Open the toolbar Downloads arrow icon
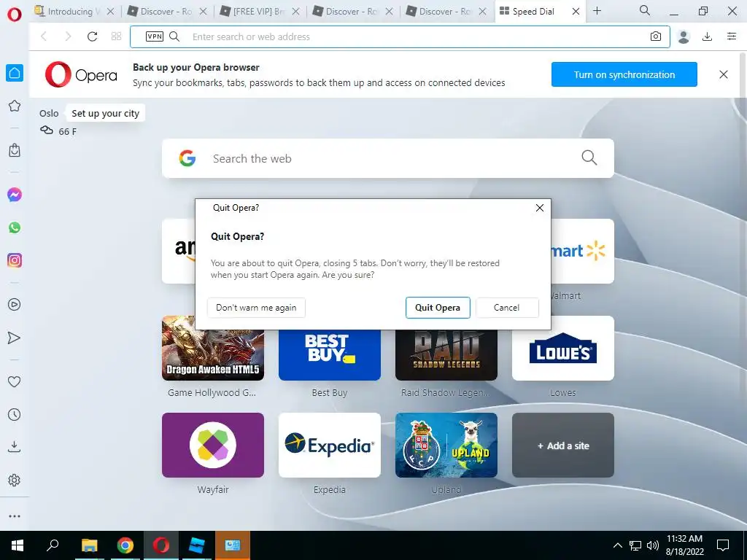The image size is (747, 560). point(708,36)
